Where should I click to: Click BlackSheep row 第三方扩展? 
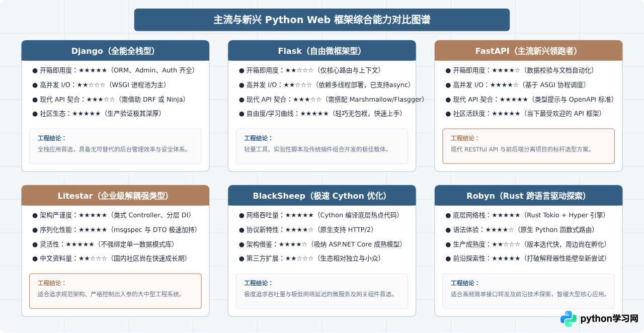(311, 259)
